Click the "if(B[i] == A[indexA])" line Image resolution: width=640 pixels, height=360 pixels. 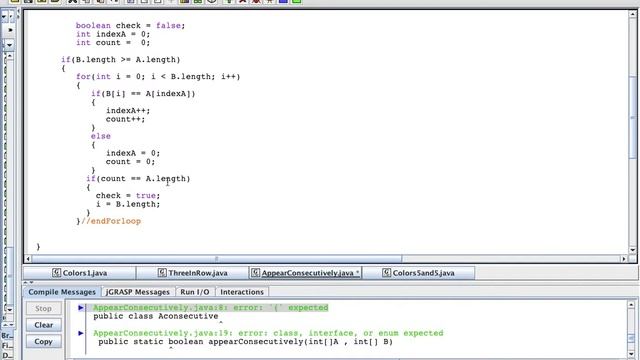[143, 94]
